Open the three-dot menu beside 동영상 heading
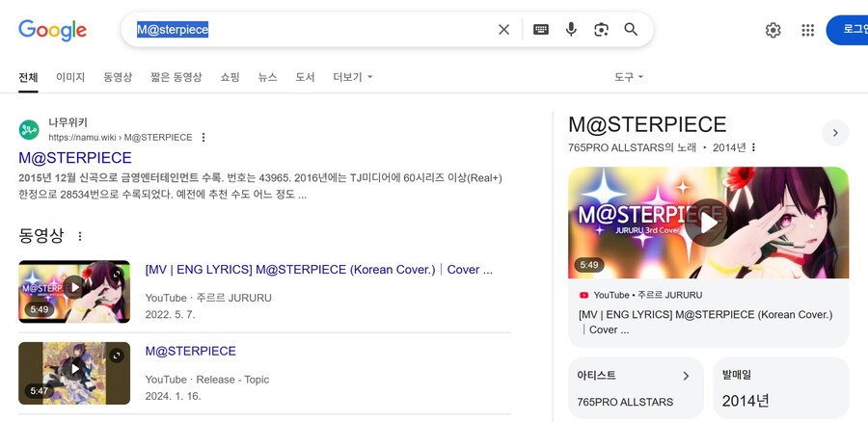868x422 pixels. (x=80, y=237)
